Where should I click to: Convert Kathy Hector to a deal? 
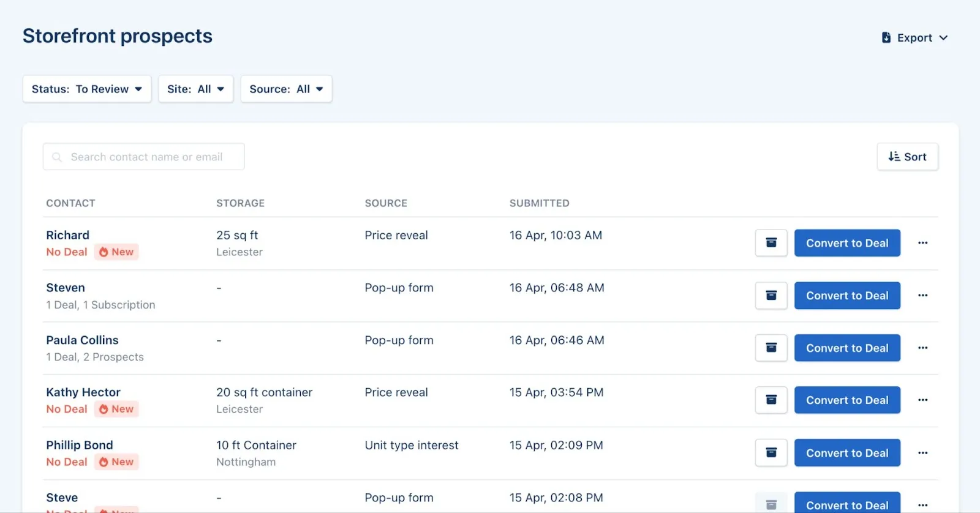click(847, 400)
